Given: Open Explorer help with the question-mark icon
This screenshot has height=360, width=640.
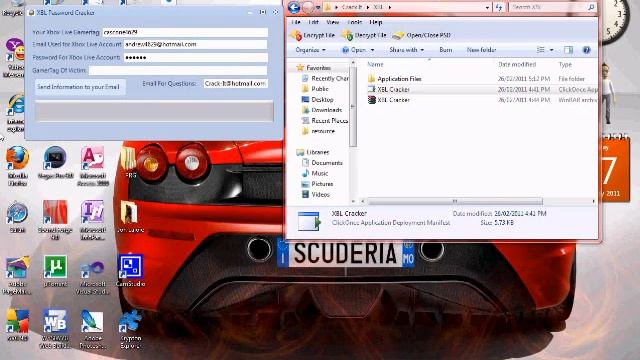Looking at the screenshot, I should pyautogui.click(x=587, y=50).
